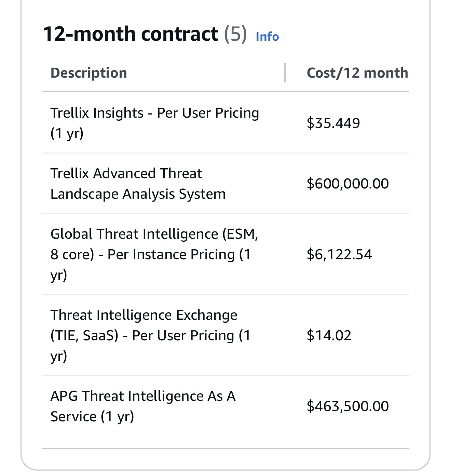Image resolution: width=451 pixels, height=476 pixels.
Task: Click the $600,000.00 cost value
Action: tap(348, 184)
